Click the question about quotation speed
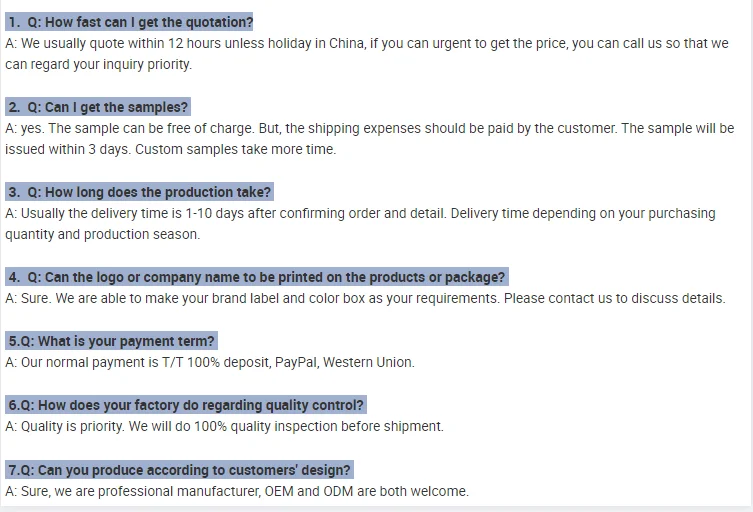This screenshot has width=753, height=512. (130, 22)
